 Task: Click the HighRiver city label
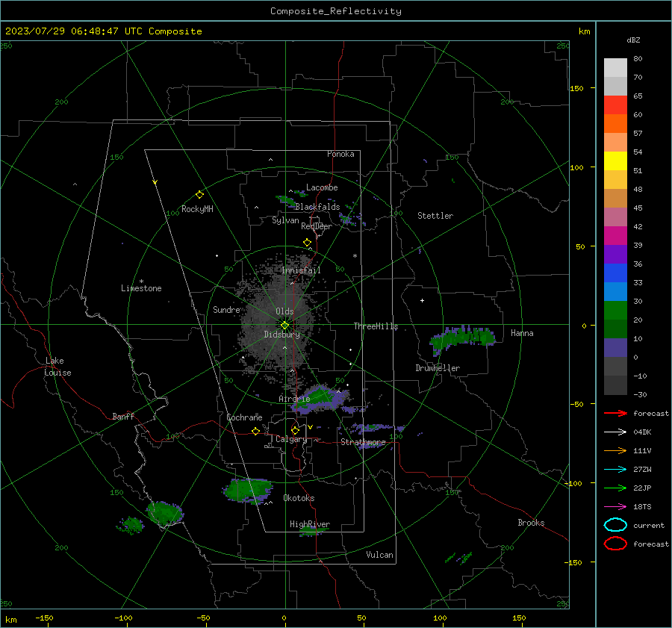point(310,524)
